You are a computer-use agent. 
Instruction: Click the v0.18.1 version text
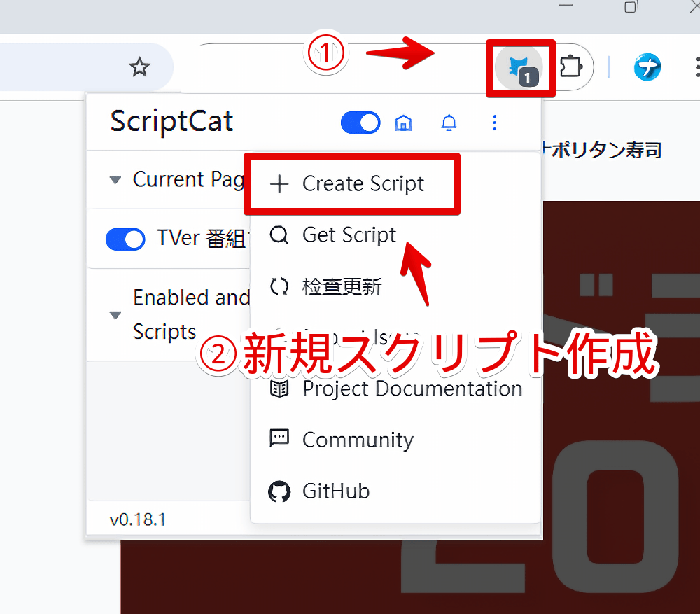pos(138,519)
